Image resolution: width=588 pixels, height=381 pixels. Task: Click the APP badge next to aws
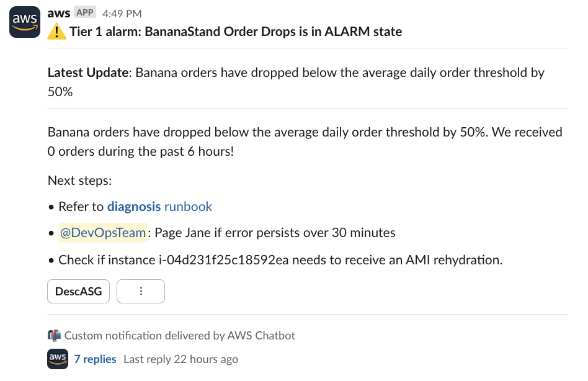[86, 12]
